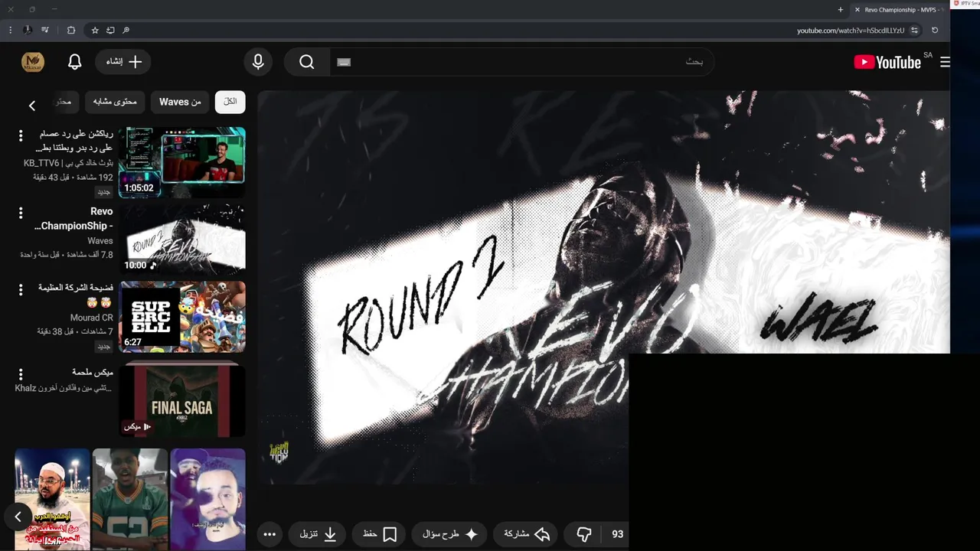Click the Download (تنزيل) button
This screenshot has width=980, height=551.
coord(318,534)
